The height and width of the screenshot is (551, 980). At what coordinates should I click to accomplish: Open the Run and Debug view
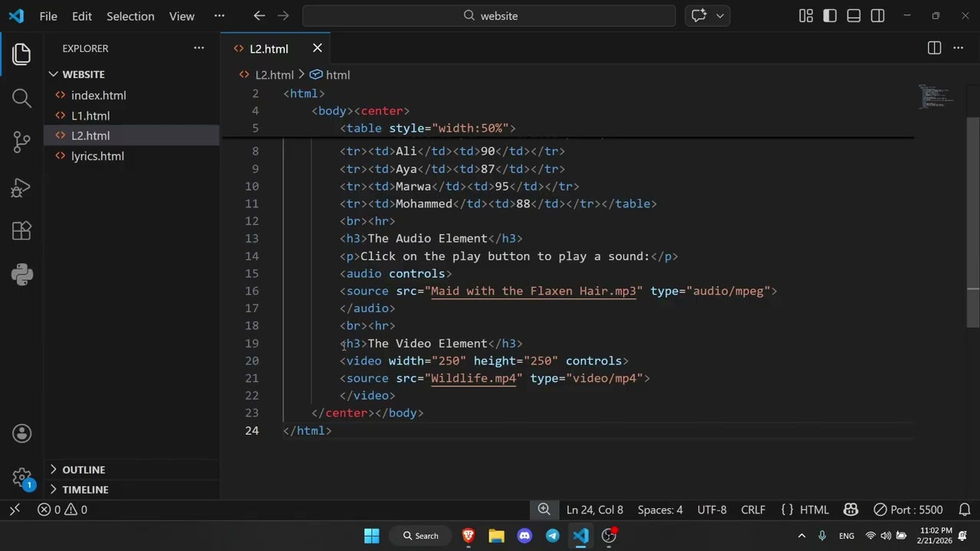tap(21, 187)
